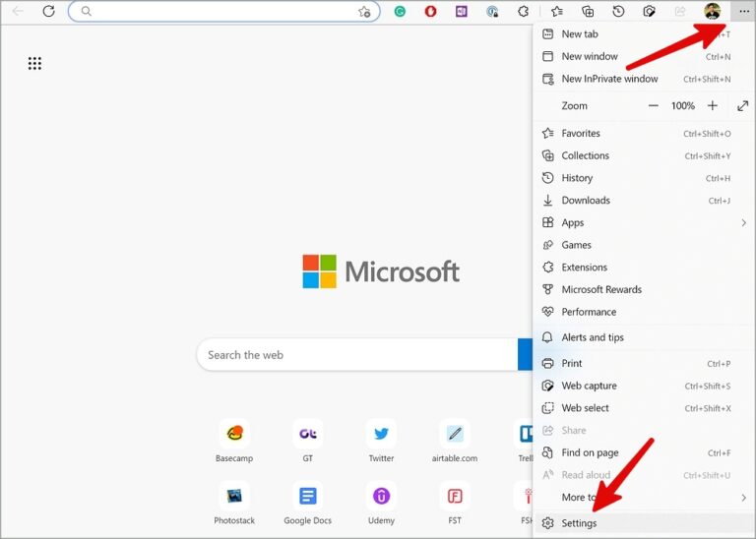Click the Collections toolbar icon

pos(588,11)
